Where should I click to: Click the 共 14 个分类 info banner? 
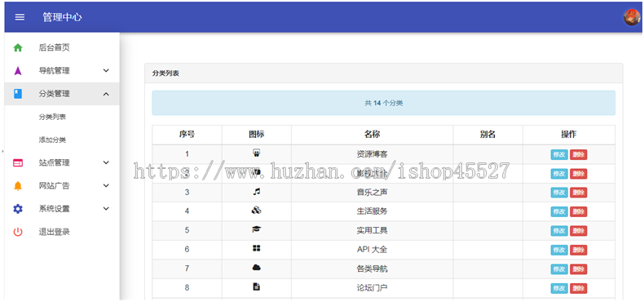pos(384,103)
